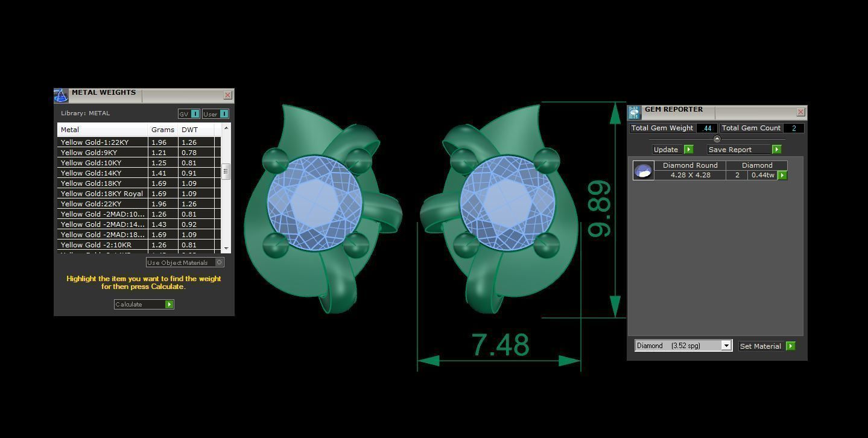Toggle the GV library switch
Image resolution: width=868 pixels, height=438 pixels.
(189, 113)
